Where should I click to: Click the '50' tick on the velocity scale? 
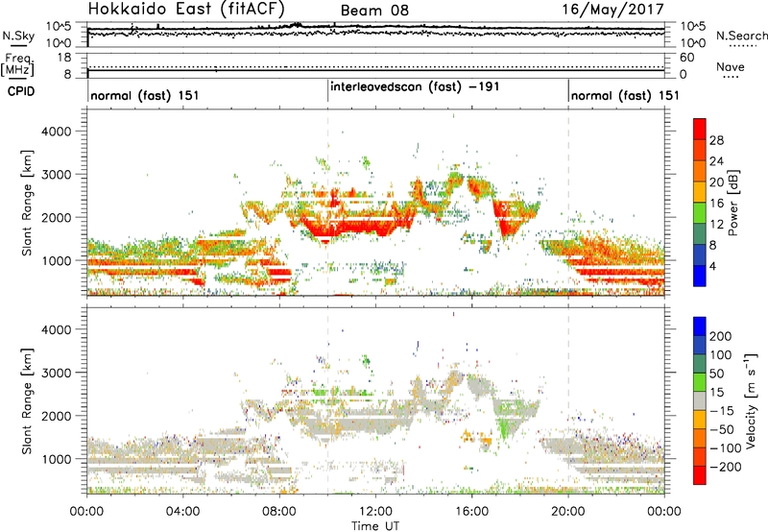(x=716, y=374)
